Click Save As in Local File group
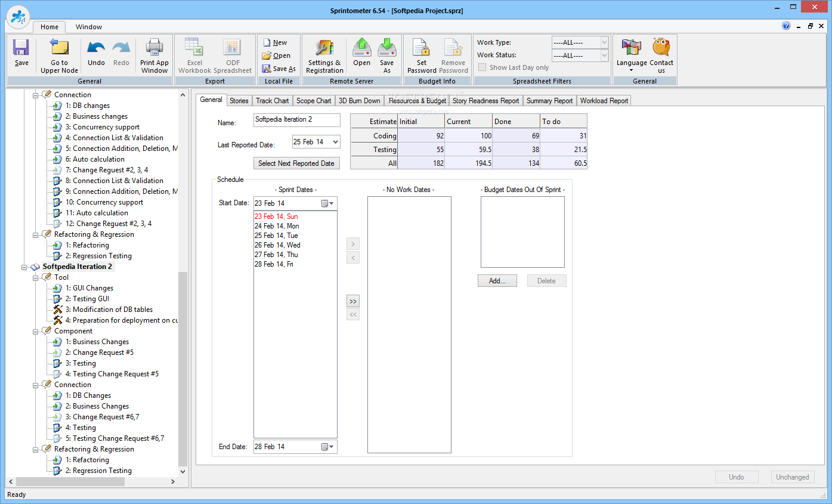 click(279, 69)
